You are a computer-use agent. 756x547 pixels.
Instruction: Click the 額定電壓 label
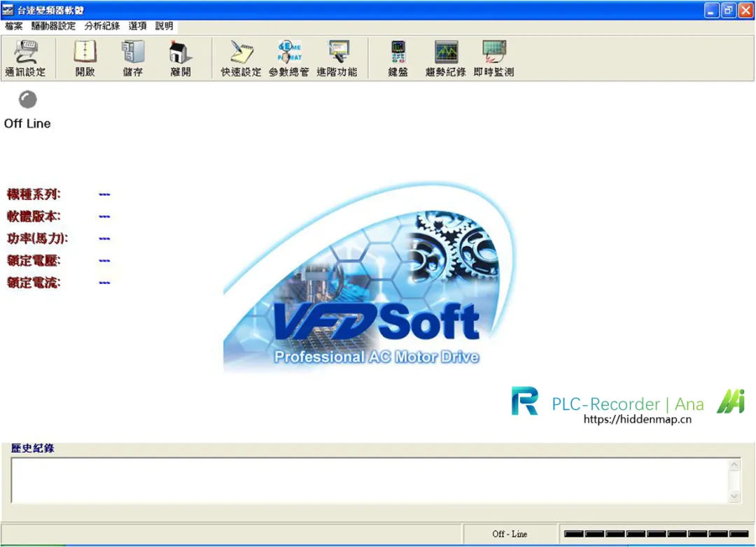34,261
